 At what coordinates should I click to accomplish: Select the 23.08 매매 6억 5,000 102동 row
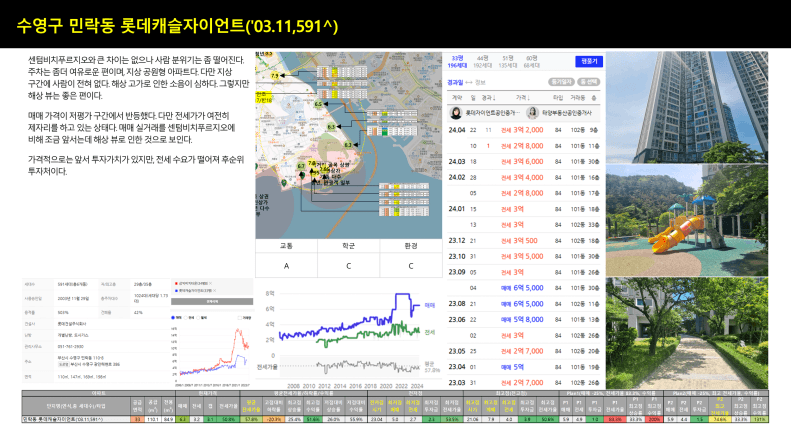[524, 304]
